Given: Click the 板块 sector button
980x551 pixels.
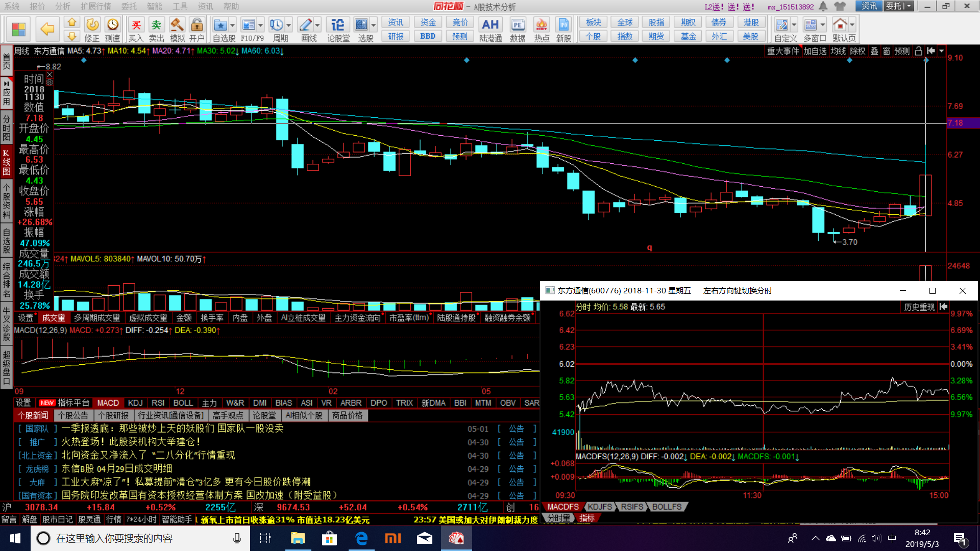Looking at the screenshot, I should 593,22.
